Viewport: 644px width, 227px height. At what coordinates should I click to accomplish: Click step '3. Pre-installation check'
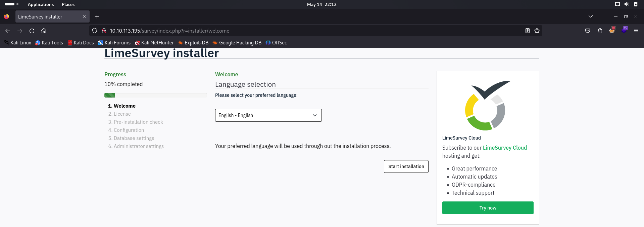click(136, 122)
